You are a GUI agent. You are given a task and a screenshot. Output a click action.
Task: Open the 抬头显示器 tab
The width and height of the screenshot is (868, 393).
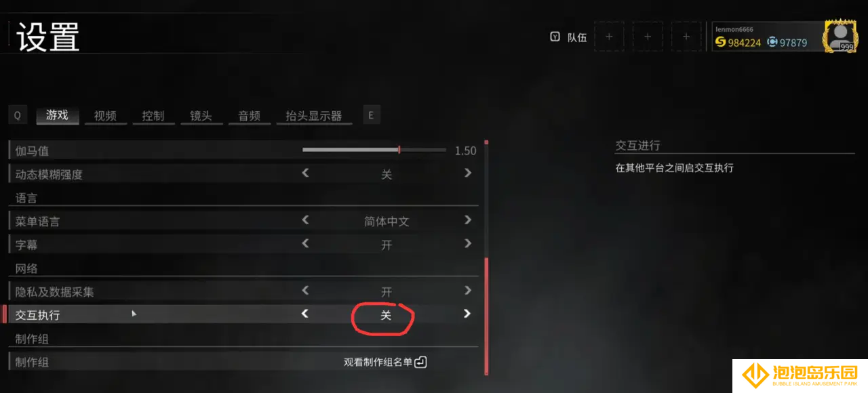coord(314,116)
